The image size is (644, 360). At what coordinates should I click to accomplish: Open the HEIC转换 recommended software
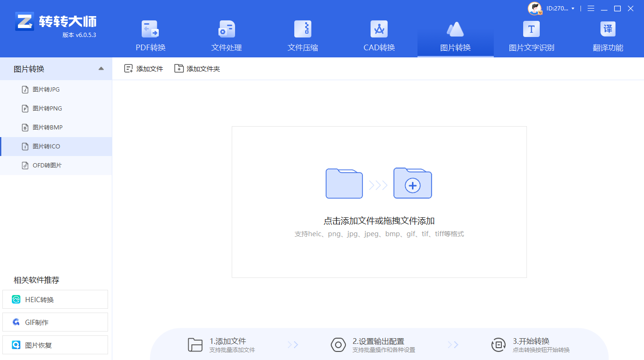tap(55, 300)
